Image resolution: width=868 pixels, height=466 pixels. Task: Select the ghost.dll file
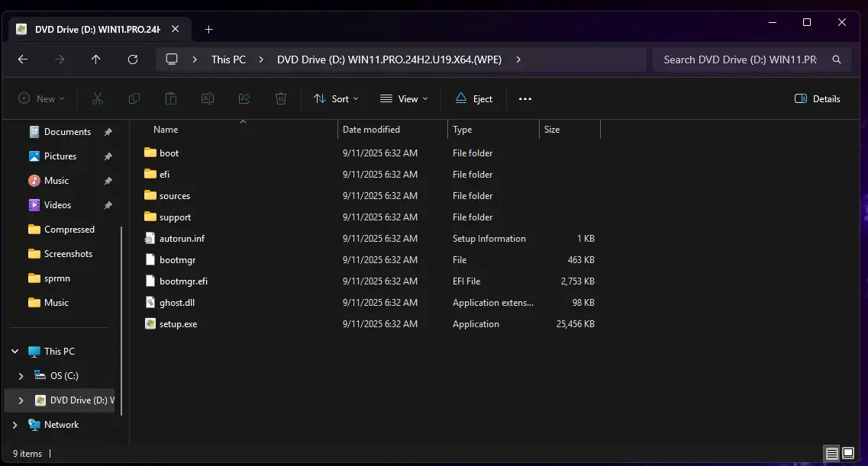coord(176,302)
